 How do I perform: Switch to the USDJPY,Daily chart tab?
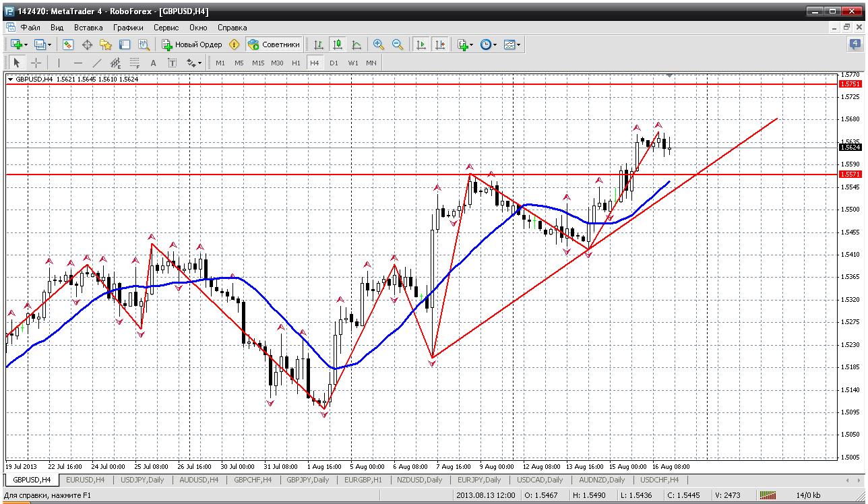(x=142, y=480)
